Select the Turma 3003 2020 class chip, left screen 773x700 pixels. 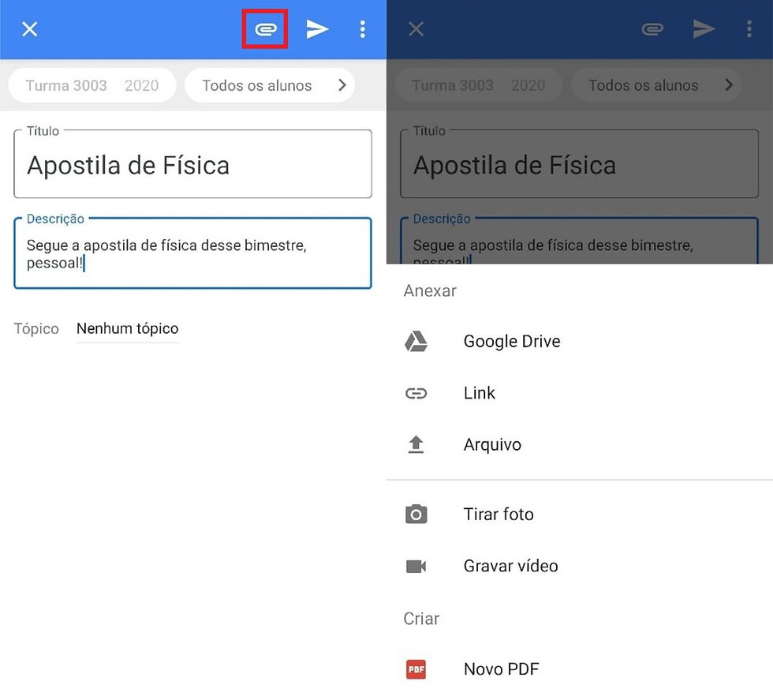pyautogui.click(x=92, y=85)
